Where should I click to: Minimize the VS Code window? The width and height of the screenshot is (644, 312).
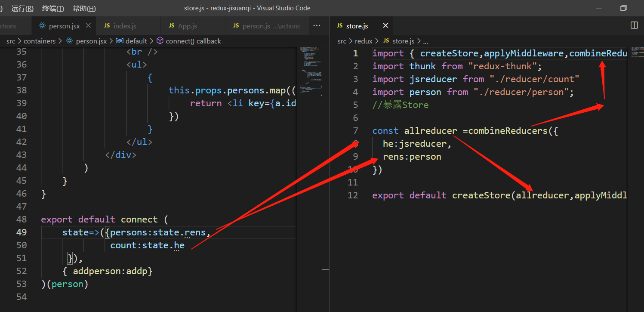pos(598,8)
